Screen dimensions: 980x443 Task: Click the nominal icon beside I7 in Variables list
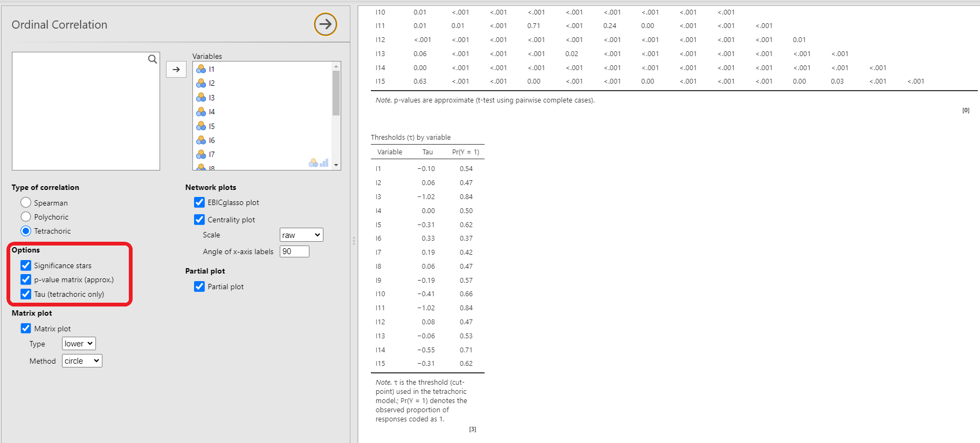coord(201,154)
